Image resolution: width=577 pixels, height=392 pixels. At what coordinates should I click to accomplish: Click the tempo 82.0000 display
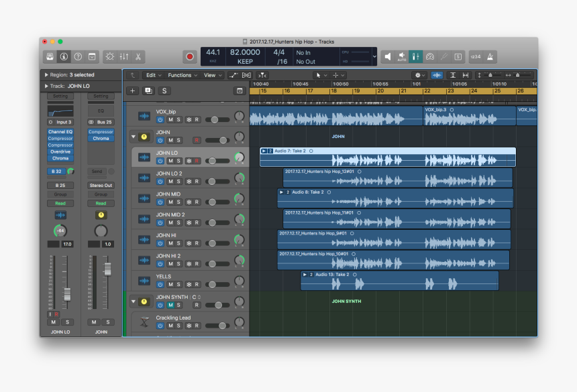coord(245,52)
